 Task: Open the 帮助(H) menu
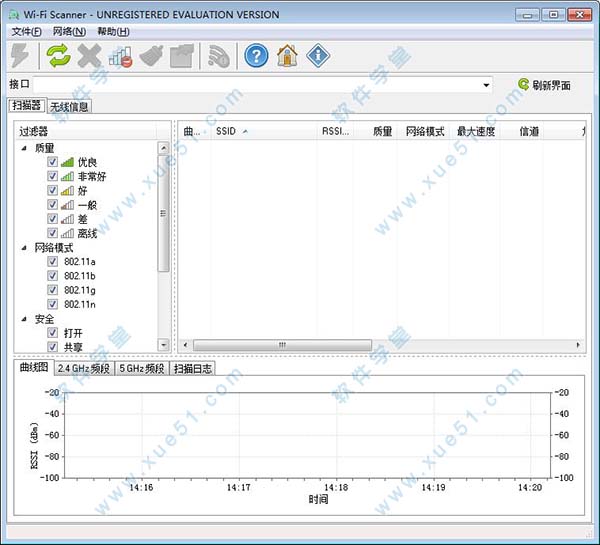[113, 31]
